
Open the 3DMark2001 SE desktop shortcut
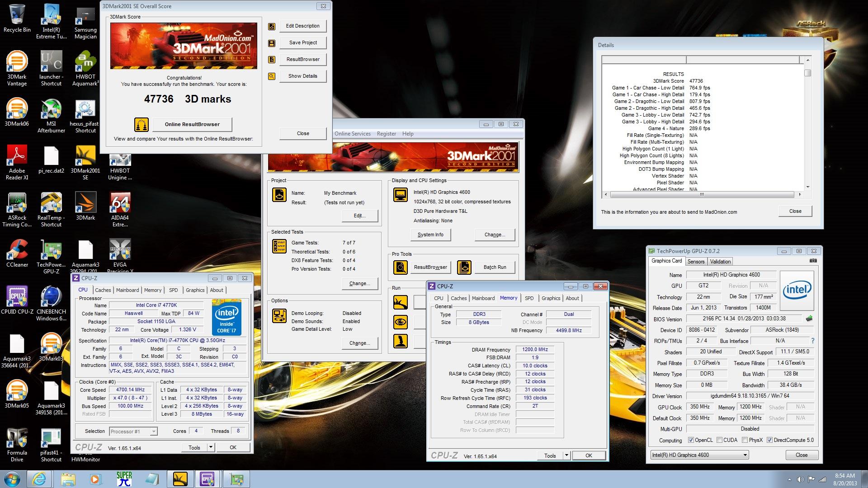pos(85,162)
